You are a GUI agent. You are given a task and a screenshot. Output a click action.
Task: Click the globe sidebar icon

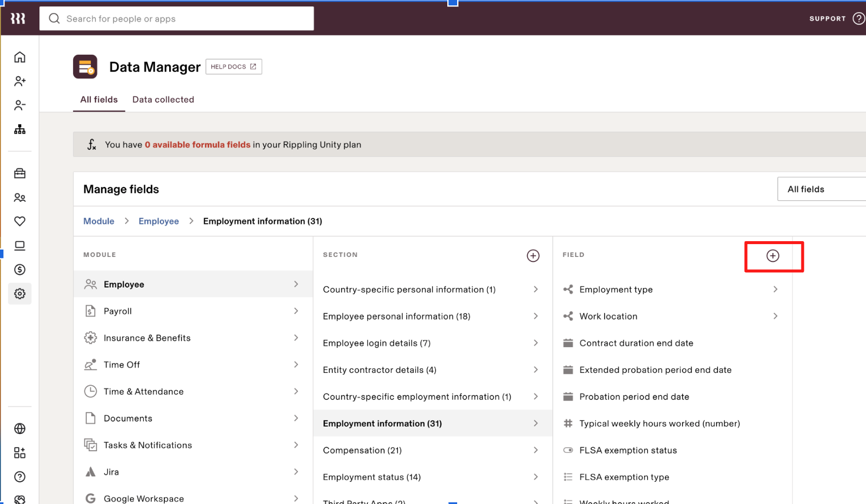coord(20,429)
